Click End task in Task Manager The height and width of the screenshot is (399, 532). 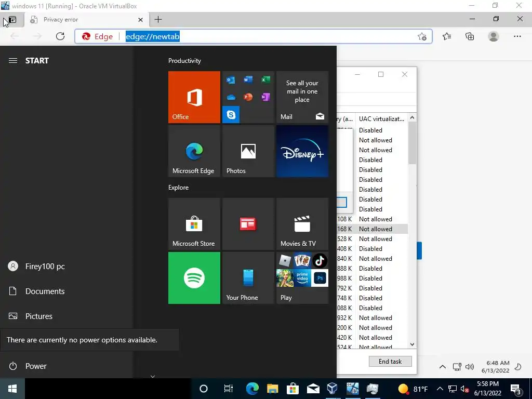coord(390,362)
